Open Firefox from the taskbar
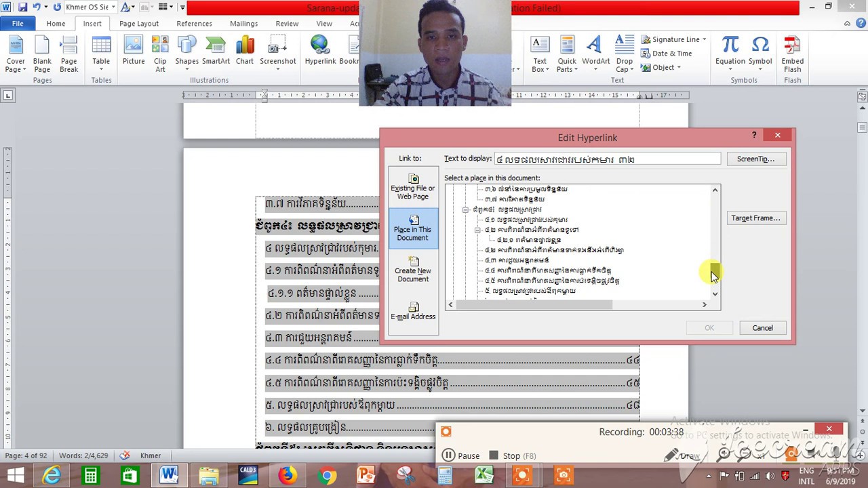This screenshot has width=868, height=488. 287,476
